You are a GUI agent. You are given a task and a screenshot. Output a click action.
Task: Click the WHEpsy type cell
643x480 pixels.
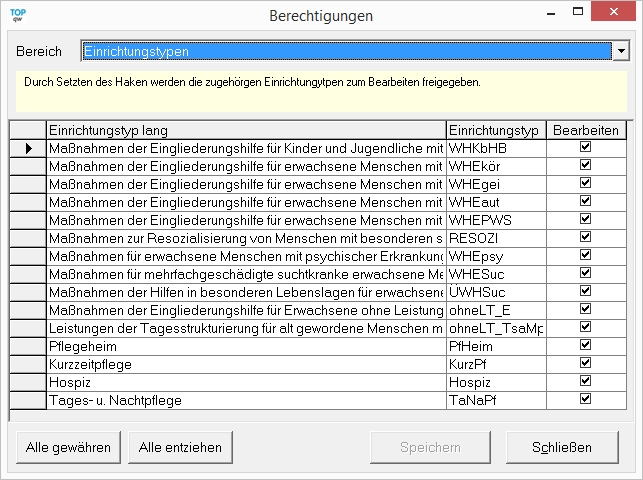495,256
